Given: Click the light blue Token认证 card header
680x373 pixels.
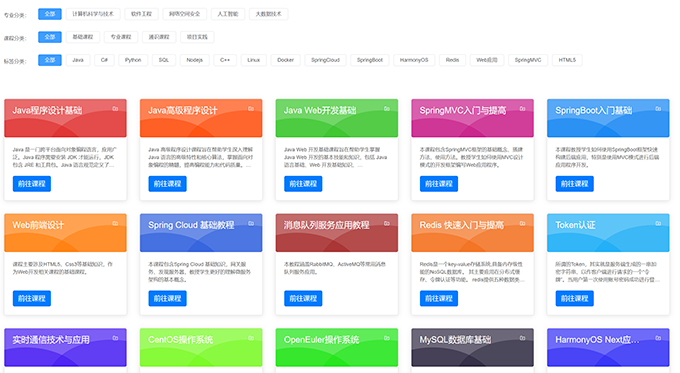Looking at the screenshot, I should (608, 232).
